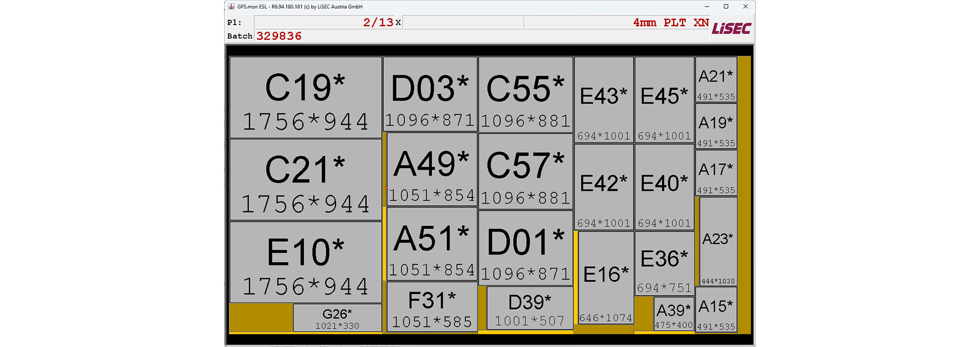Choose the A51* glass piece

coord(432,244)
